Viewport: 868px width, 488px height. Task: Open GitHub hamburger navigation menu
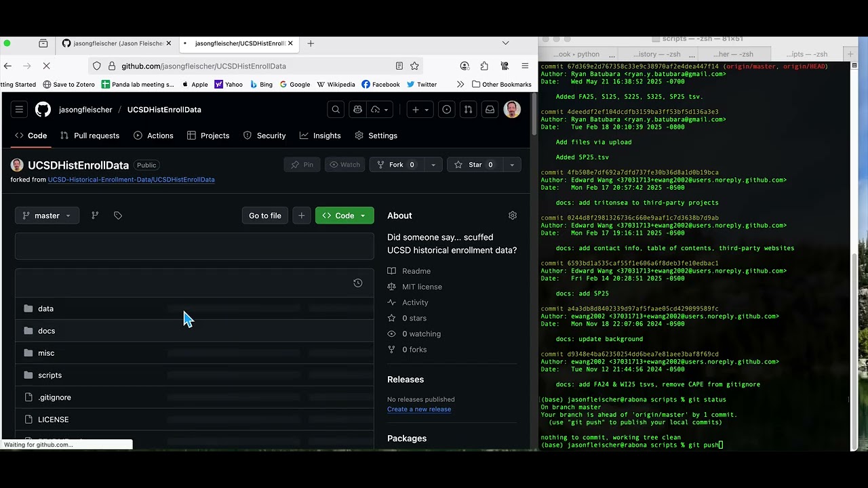pos(19,109)
